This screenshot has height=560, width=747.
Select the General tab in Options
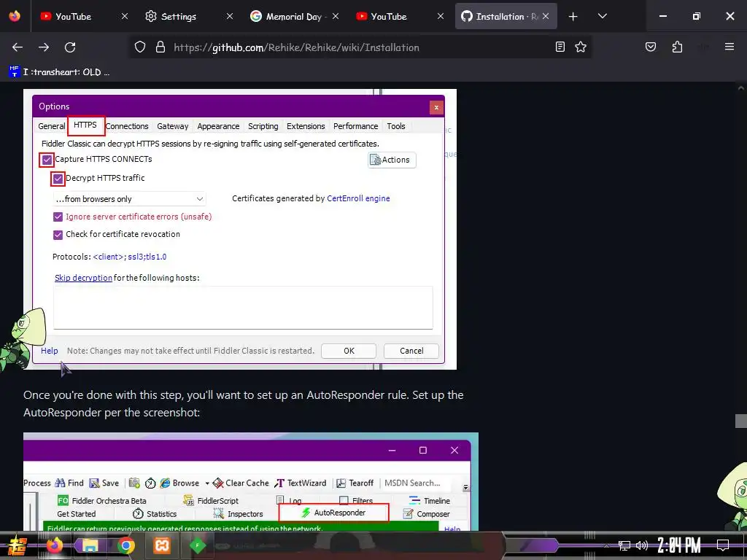pos(52,126)
